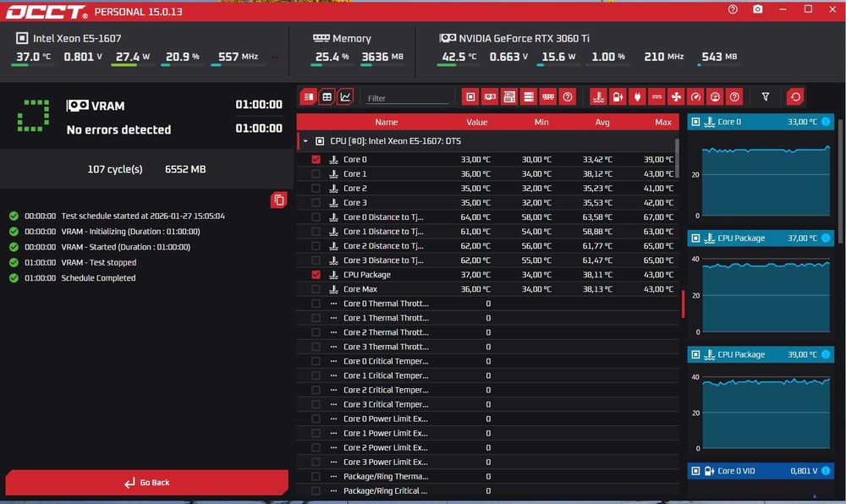
Task: Switch to table view layout icon
Action: [327, 97]
